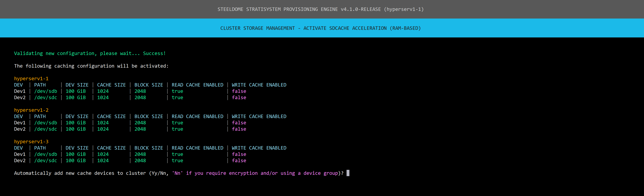644x196 pixels.
Task: Click the 'Success!' validation message
Action: (x=154, y=53)
